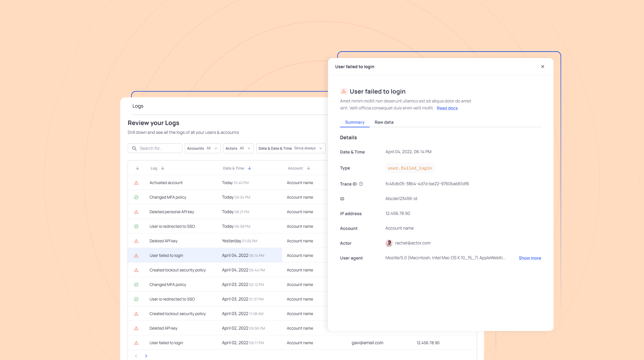Go to the previous page of logs

[x=136, y=356]
